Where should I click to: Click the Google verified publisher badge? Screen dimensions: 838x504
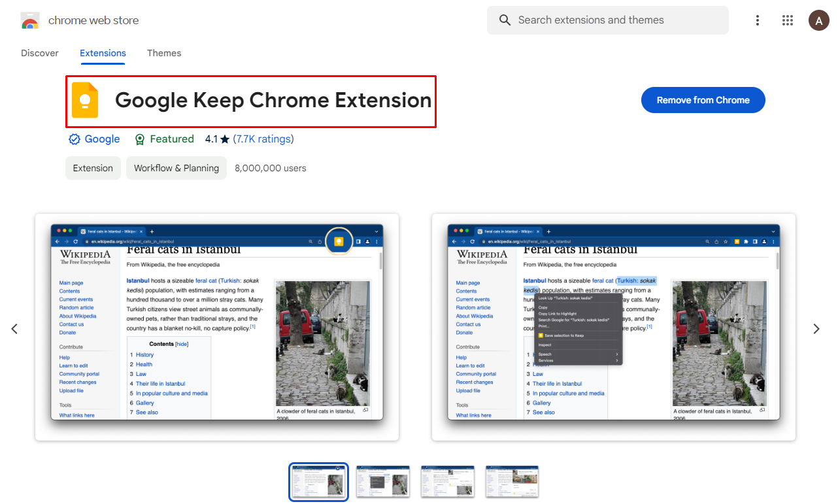[75, 139]
